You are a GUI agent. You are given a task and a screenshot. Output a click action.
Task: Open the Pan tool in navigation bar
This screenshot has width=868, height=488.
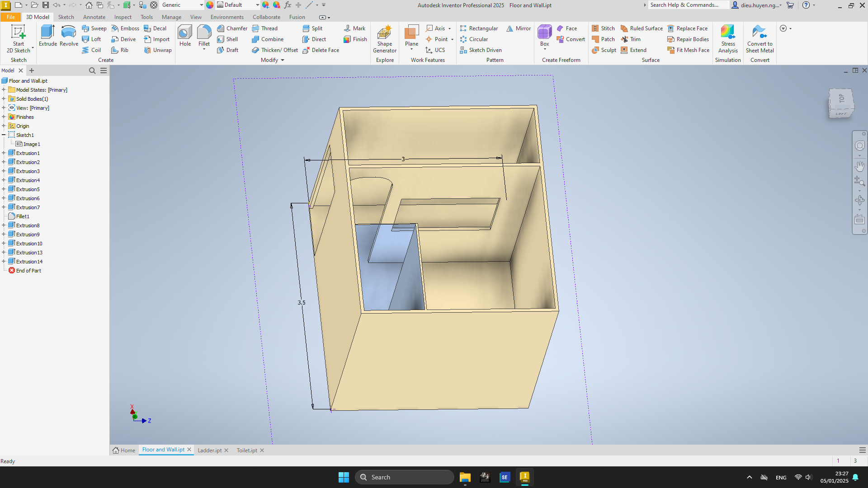pyautogui.click(x=859, y=166)
